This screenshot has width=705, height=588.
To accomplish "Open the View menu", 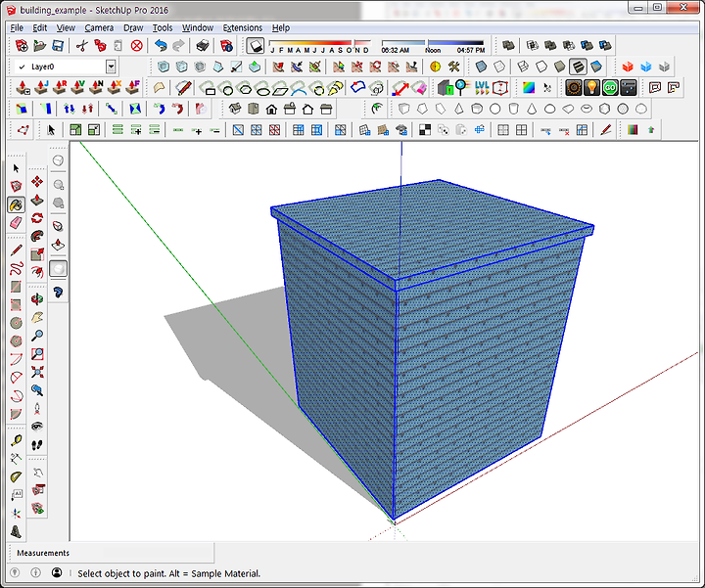I will [66, 27].
